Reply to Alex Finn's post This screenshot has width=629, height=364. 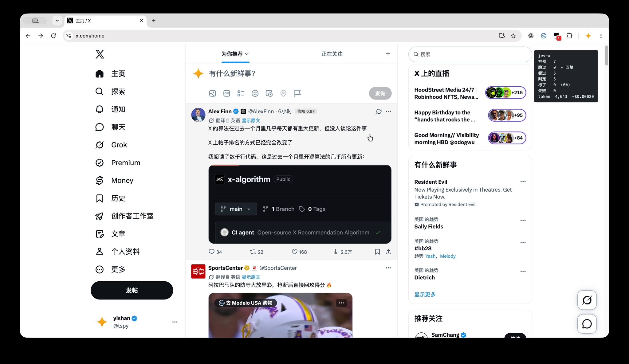215,252
